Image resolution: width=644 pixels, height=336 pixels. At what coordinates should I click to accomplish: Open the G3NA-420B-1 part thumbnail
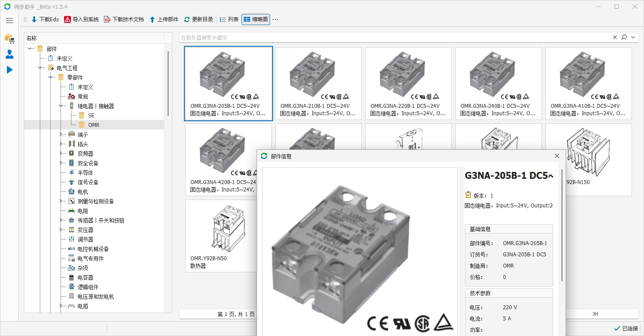[221, 159]
